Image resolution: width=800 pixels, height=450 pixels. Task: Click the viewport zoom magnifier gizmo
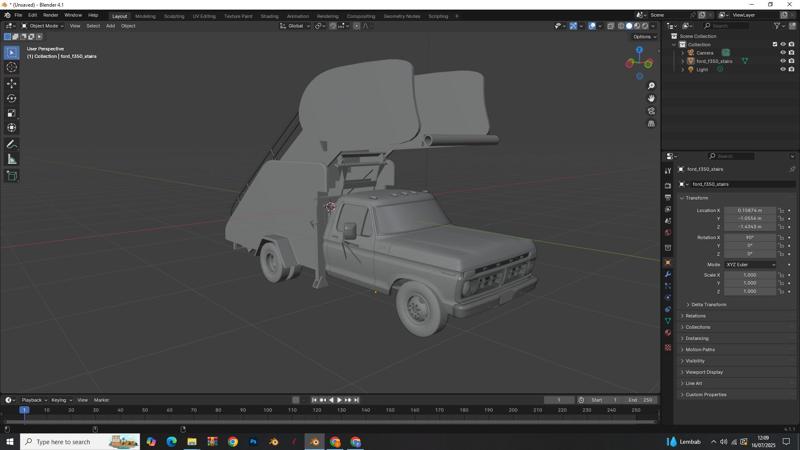coord(651,86)
